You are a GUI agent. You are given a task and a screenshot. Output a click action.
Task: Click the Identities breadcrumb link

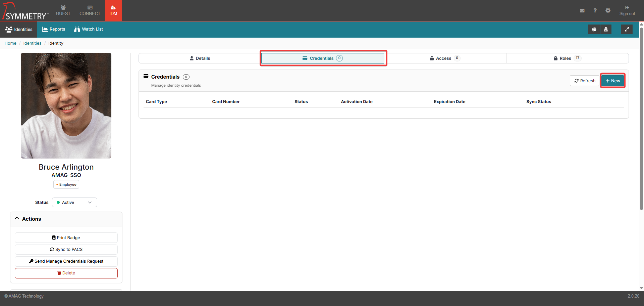pyautogui.click(x=32, y=43)
